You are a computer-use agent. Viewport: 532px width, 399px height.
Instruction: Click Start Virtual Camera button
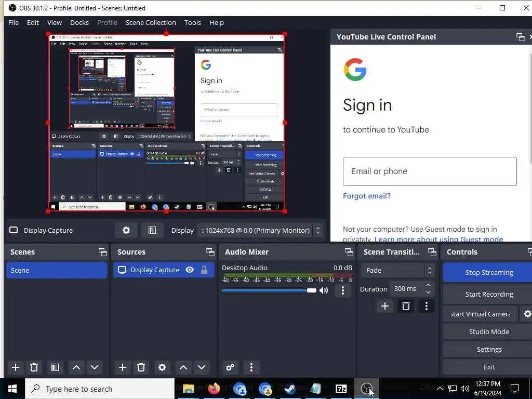pos(481,314)
